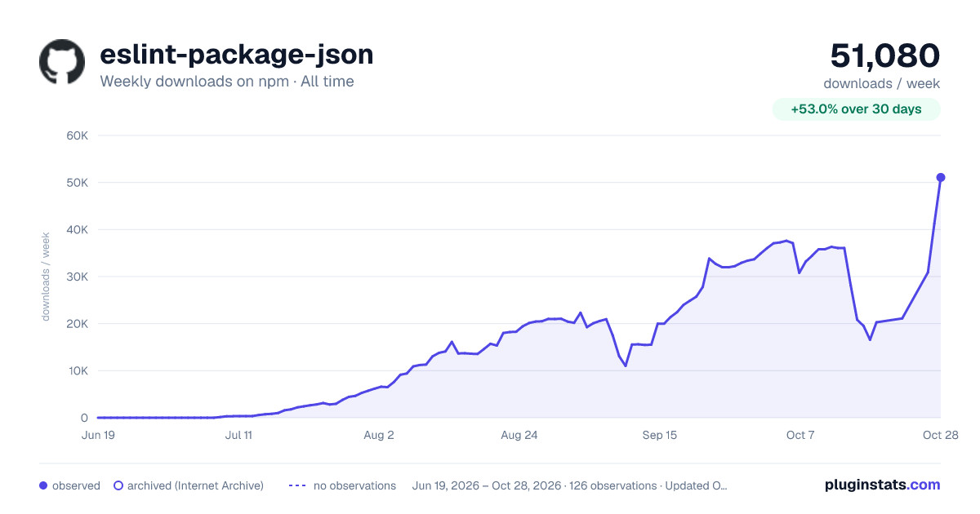Viewport: 980px width, 514px height.
Task: Click the 60K y-axis label
Action: click(77, 135)
